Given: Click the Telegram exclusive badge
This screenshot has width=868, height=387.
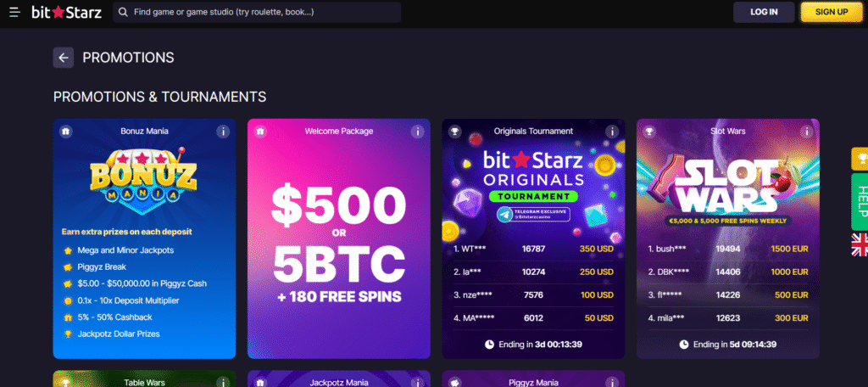Looking at the screenshot, I should (533, 215).
